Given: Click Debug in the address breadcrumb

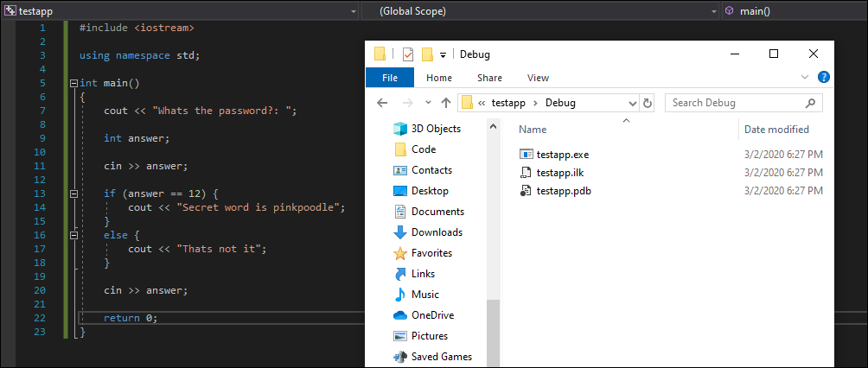Looking at the screenshot, I should click(x=561, y=103).
